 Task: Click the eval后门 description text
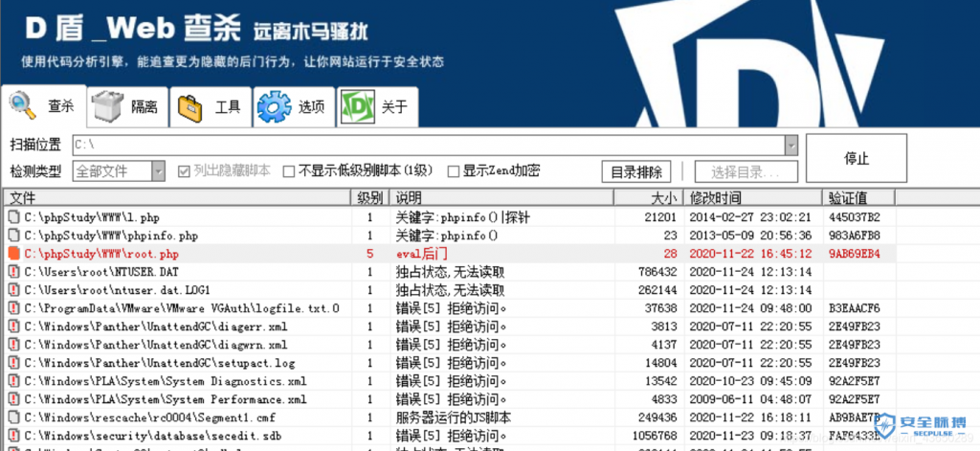click(422, 254)
